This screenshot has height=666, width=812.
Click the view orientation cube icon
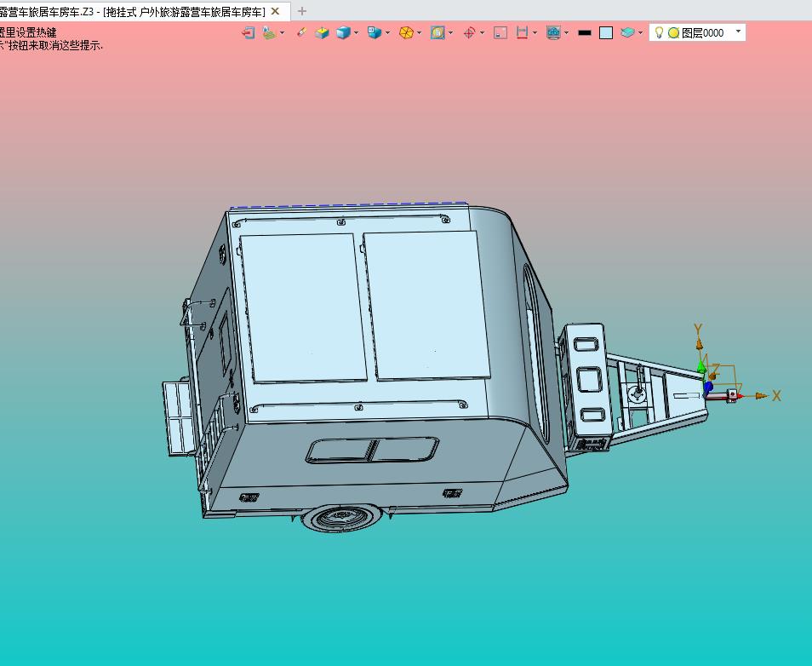point(374,33)
